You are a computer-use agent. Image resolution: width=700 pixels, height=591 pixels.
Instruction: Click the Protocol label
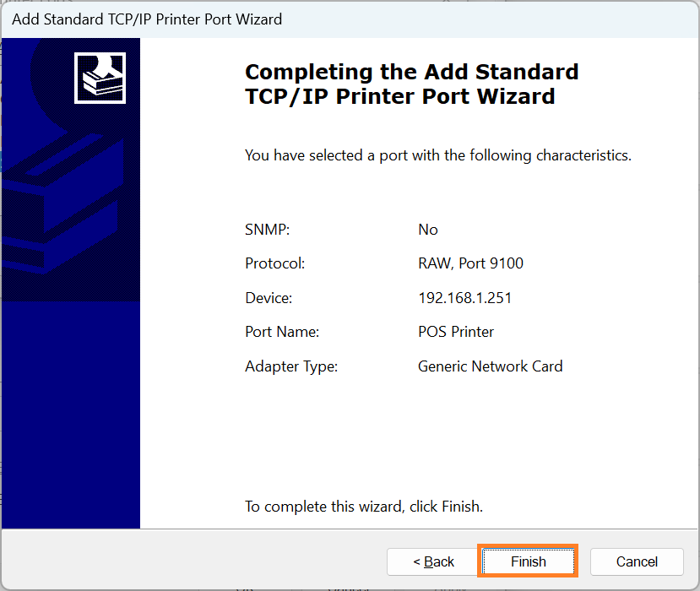pos(274,263)
